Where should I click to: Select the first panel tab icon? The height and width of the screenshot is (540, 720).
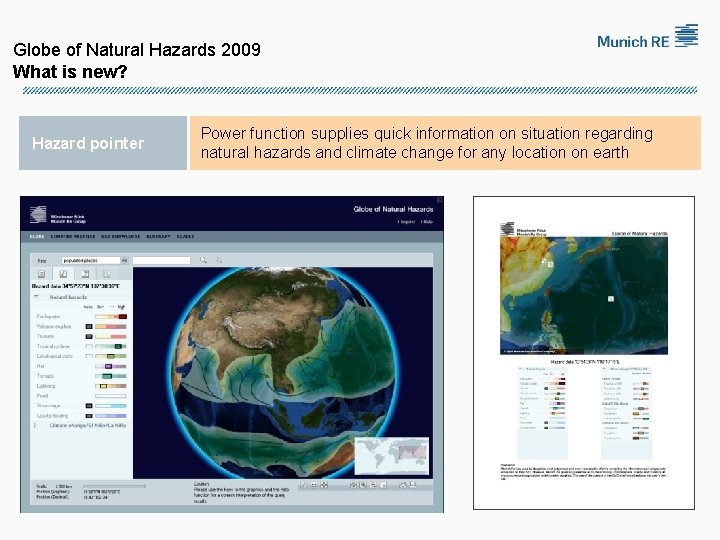[41, 274]
